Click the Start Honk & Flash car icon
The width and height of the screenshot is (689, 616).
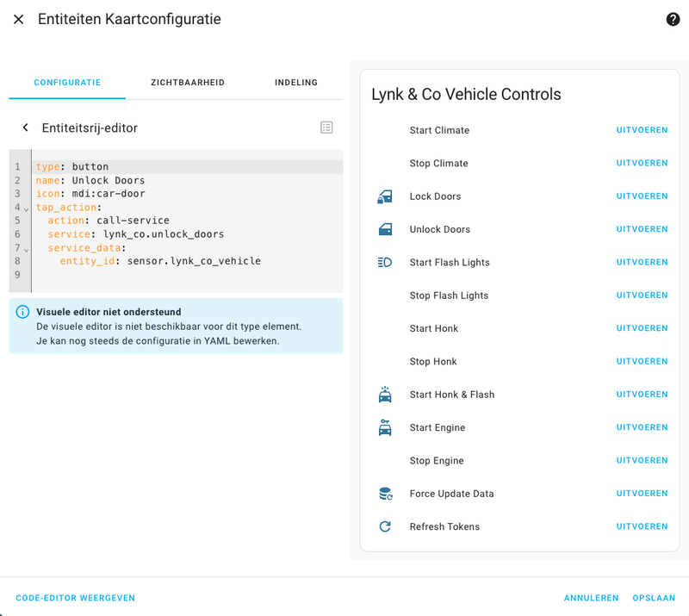(x=385, y=395)
